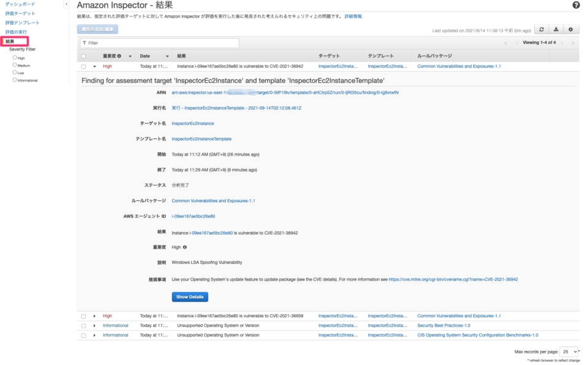Viewport: 588px width, 365px height.
Task: Open CIS Operating System Security Configuration Benchmarks link
Action: coord(477,335)
